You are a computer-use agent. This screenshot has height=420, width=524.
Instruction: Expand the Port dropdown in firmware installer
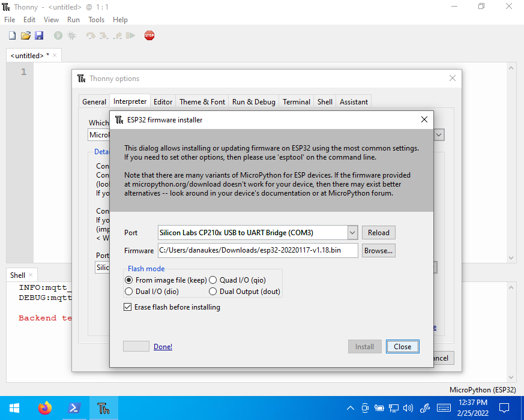[352, 233]
